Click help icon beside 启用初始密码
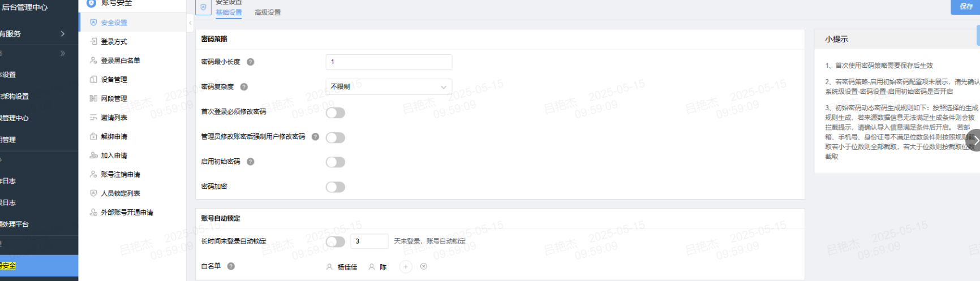 coord(251,162)
